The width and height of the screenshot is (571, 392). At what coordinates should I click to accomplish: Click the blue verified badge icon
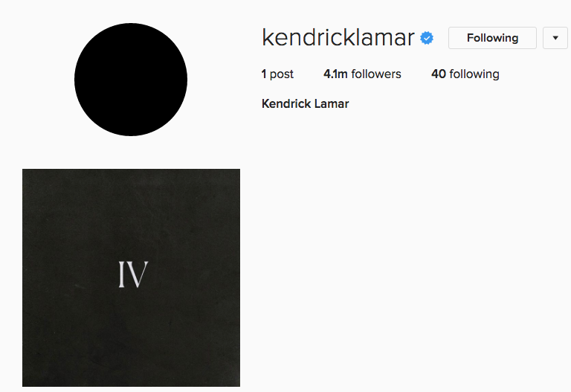pos(427,38)
